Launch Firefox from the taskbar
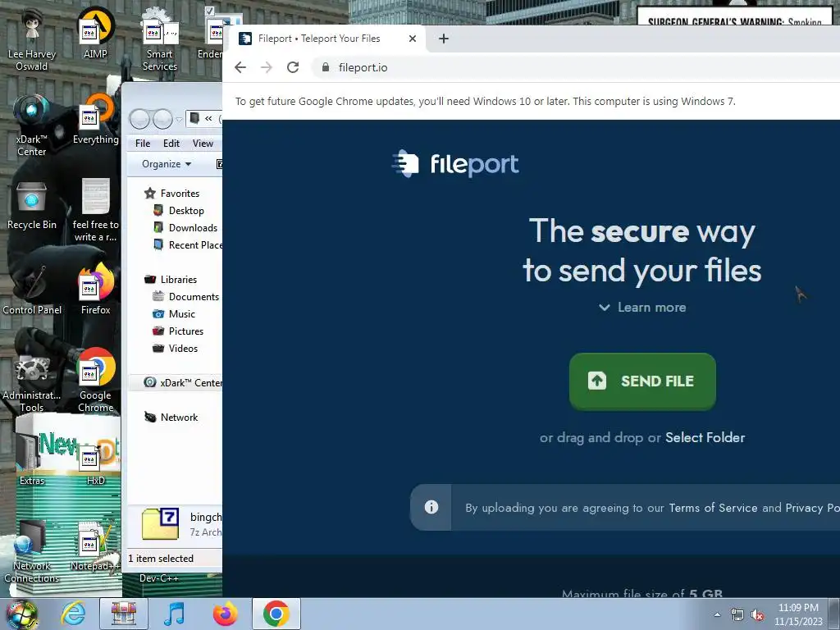840x630 pixels. click(x=225, y=614)
